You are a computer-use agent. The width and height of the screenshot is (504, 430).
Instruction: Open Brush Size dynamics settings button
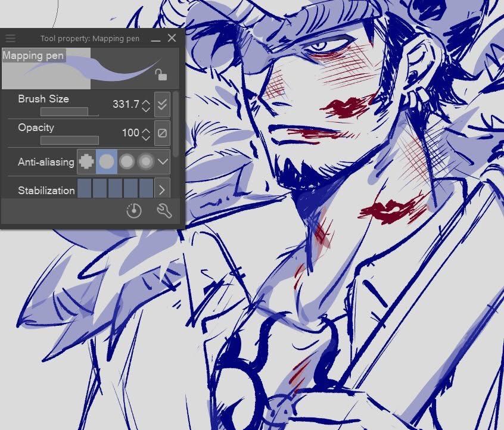pyautogui.click(x=162, y=104)
